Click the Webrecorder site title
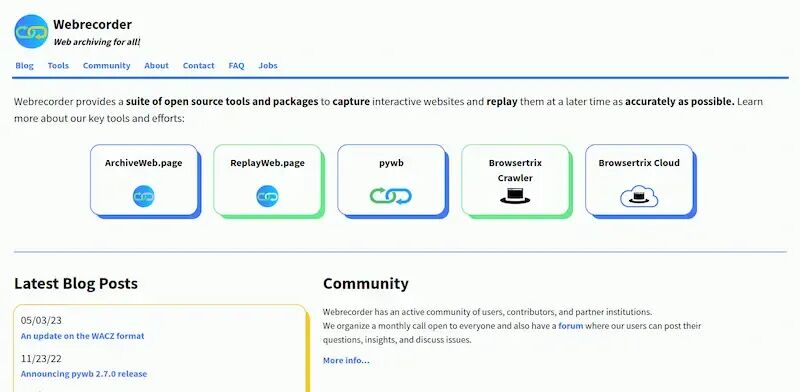 92,24
